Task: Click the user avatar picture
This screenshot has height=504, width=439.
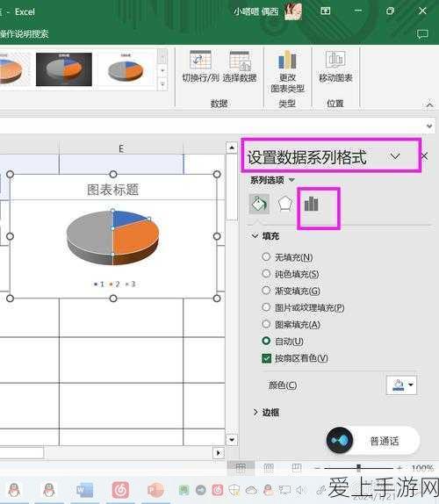Action: pos(293,11)
